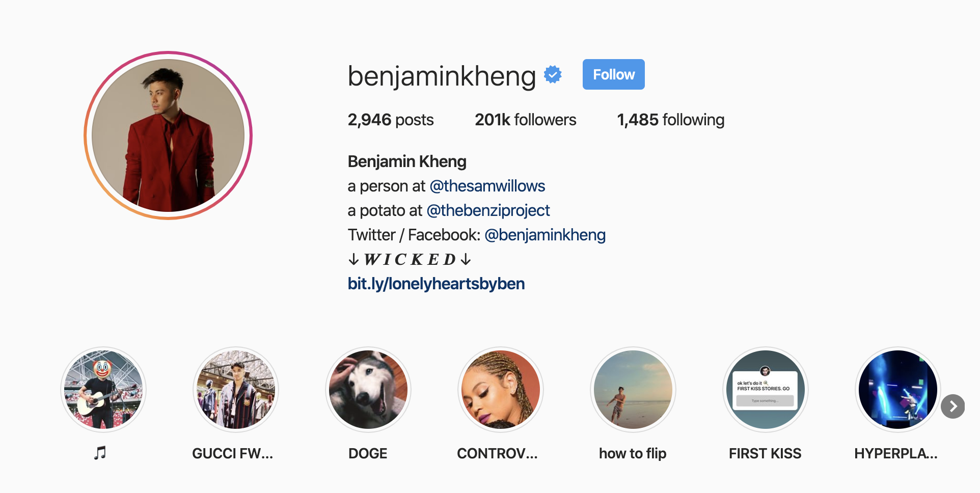
Task: Open the GUCCI FW highlight circle
Action: coord(236,390)
